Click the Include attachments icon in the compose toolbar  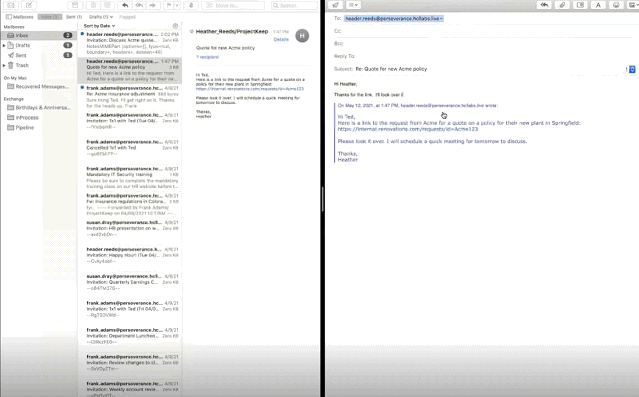[580, 5]
